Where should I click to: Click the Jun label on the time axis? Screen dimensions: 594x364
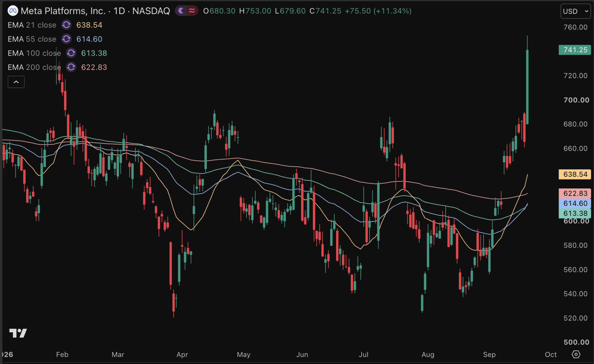click(302, 354)
